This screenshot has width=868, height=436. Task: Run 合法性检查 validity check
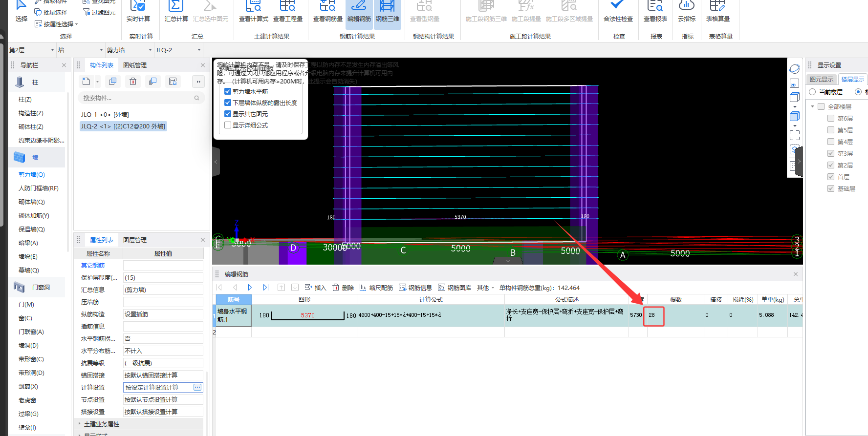coord(618,12)
